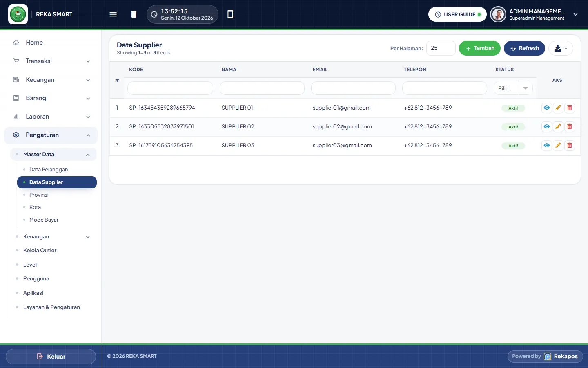Click the Refresh button

[x=524, y=48]
